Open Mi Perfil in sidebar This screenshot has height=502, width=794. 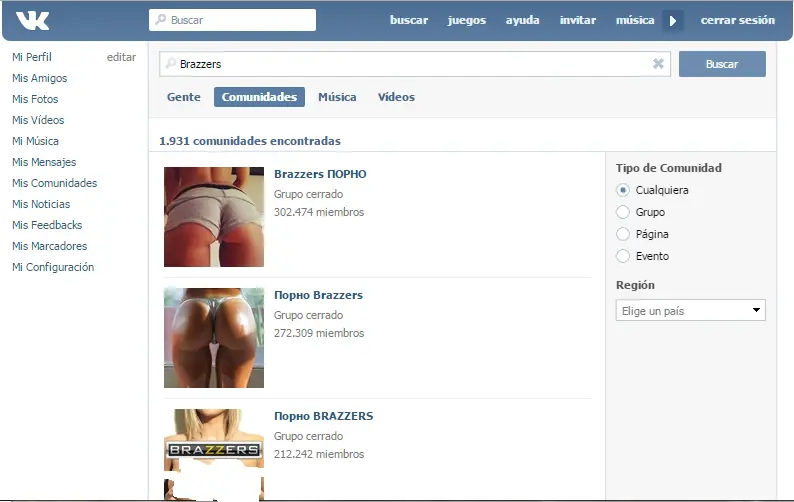(32, 57)
